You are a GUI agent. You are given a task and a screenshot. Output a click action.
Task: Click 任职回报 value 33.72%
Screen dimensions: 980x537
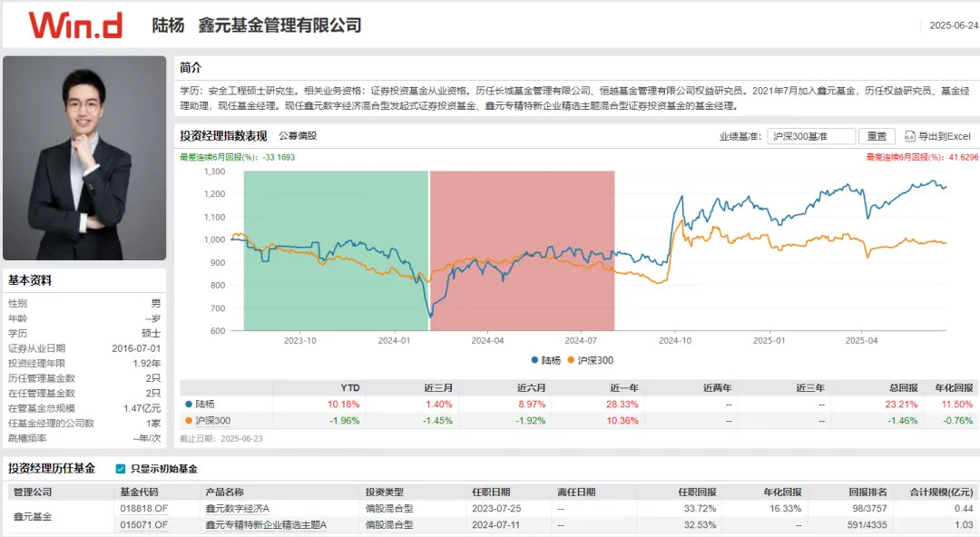pyautogui.click(x=700, y=508)
